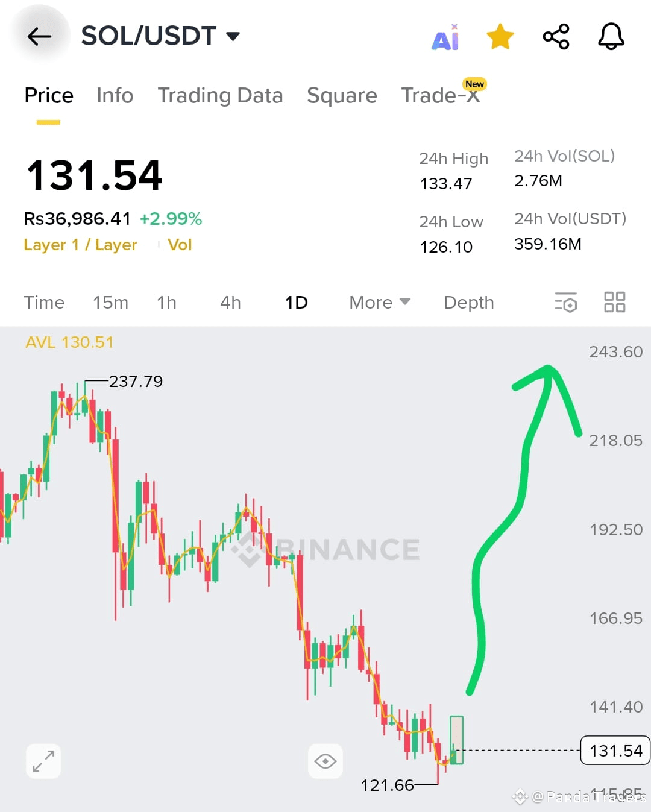Expand the More timeframes dropdown
This screenshot has width=651, height=812.
click(x=380, y=302)
